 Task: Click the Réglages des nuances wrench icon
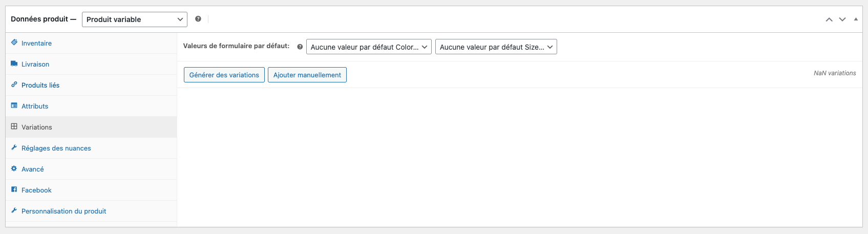tap(14, 147)
